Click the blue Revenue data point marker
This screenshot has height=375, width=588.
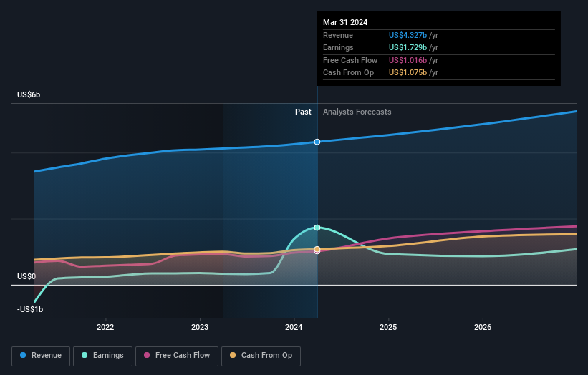click(x=317, y=142)
